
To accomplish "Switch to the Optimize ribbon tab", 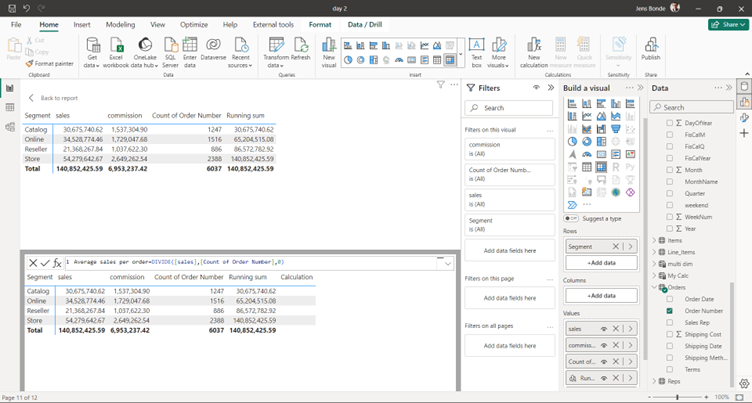I will pyautogui.click(x=194, y=24).
